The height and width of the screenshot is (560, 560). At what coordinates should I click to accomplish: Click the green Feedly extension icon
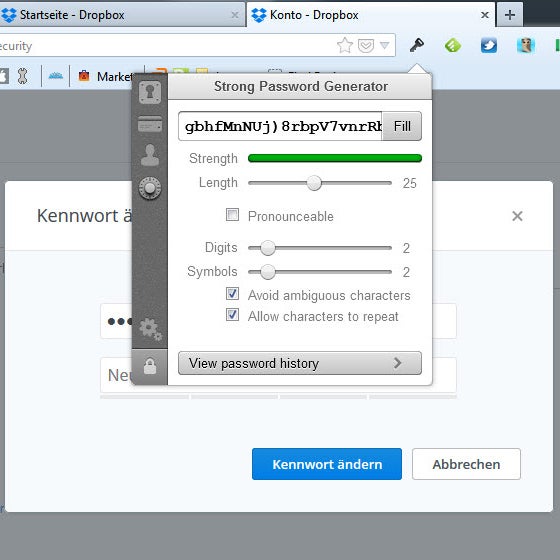[452, 45]
